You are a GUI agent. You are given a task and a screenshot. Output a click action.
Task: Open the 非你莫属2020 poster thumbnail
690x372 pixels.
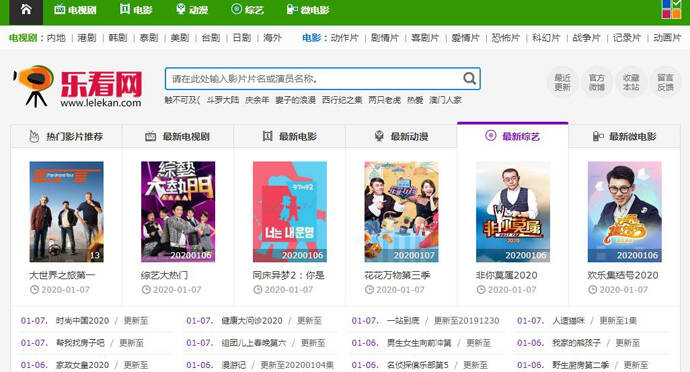513,212
